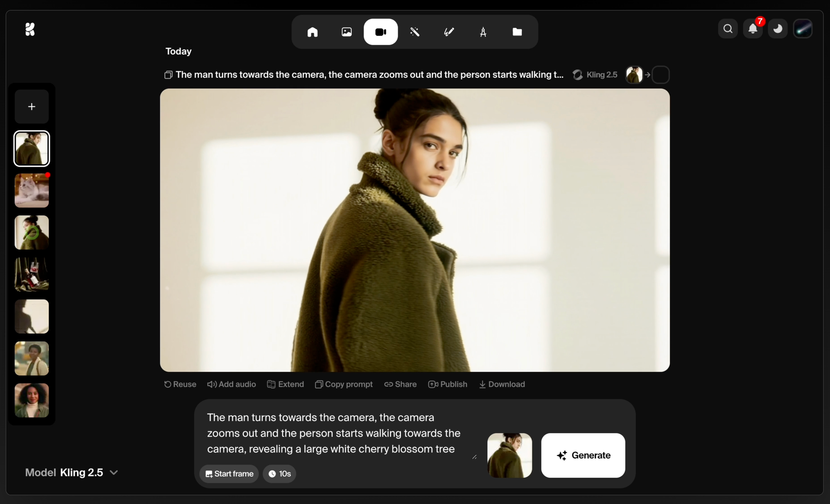Open the 10s duration selector
The width and height of the screenshot is (830, 504).
[x=279, y=474]
